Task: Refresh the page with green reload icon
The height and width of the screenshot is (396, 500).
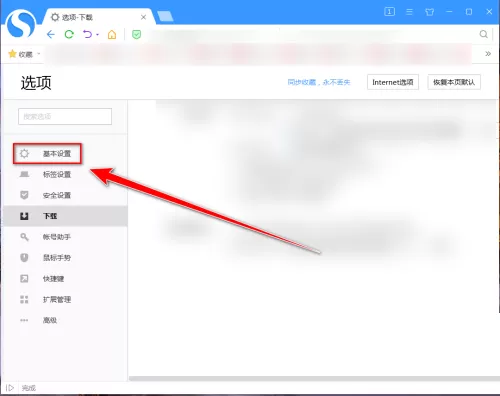Action: pos(69,34)
